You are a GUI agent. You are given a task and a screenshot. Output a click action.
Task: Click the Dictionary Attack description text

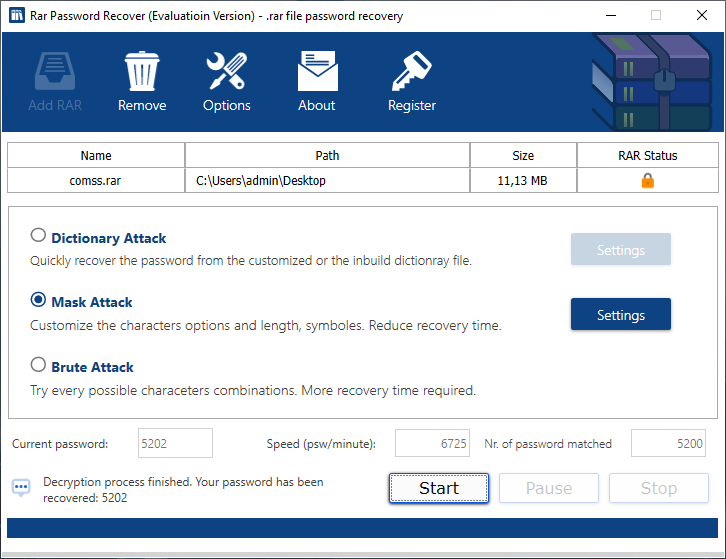pos(251,261)
